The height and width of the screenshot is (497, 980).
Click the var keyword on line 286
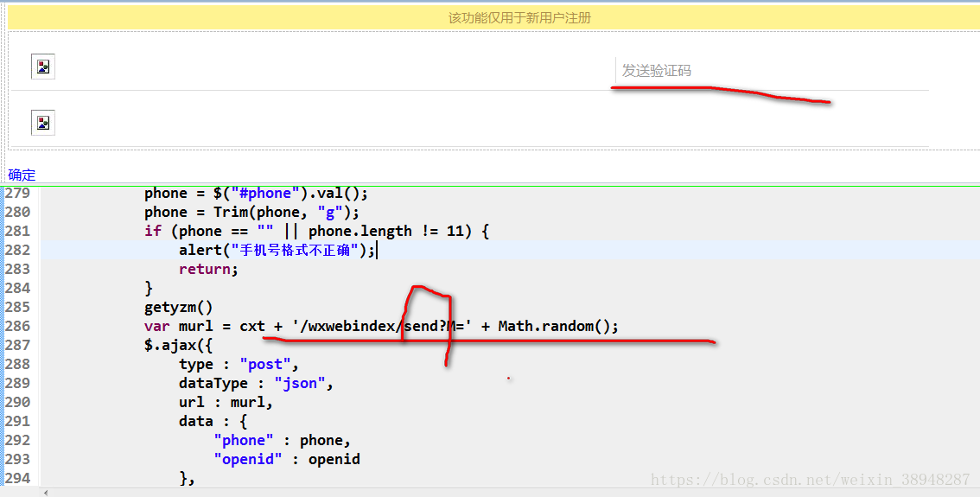point(157,327)
